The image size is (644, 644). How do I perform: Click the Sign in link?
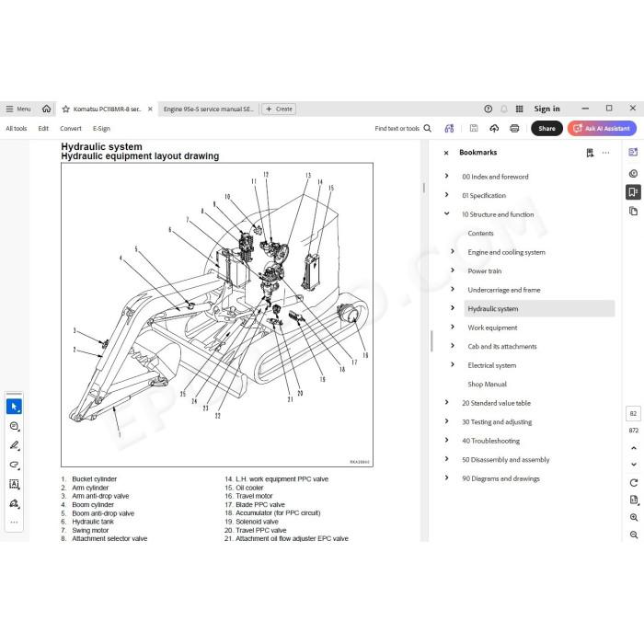(x=546, y=109)
